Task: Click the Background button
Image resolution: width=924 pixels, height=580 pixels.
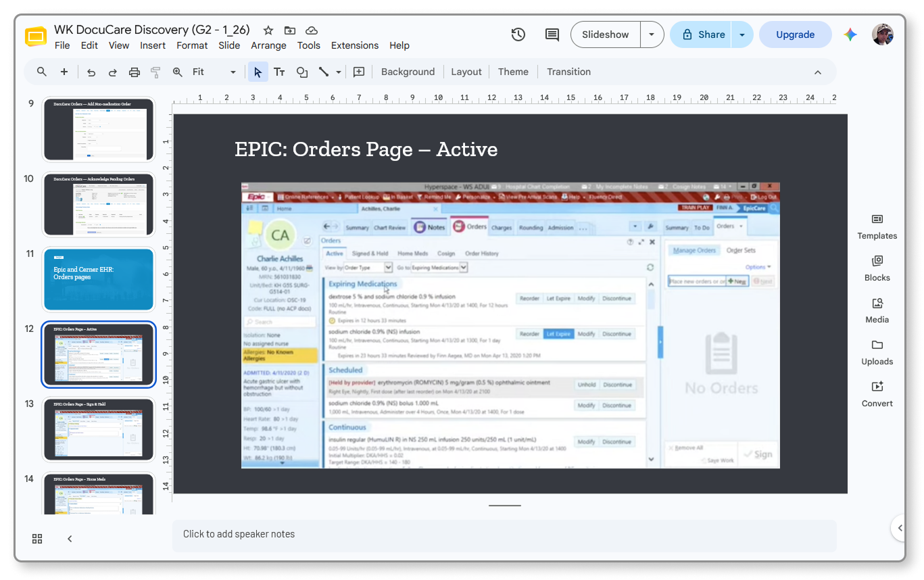Action: (x=408, y=72)
